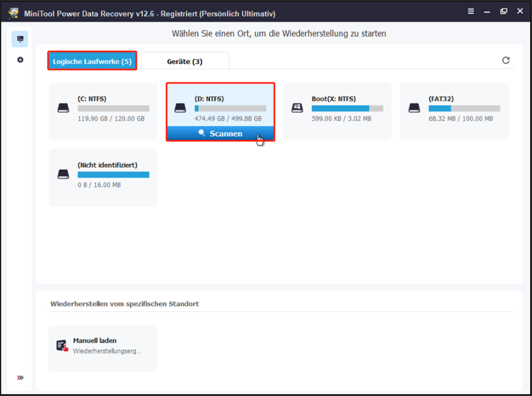Click '474.49 GB / 499.88 GB' text
The height and width of the screenshot is (396, 532).
(x=228, y=118)
